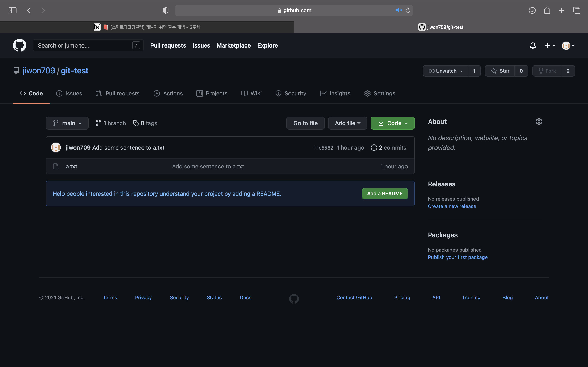
Task: Open Safari downloads icon
Action: (532, 10)
